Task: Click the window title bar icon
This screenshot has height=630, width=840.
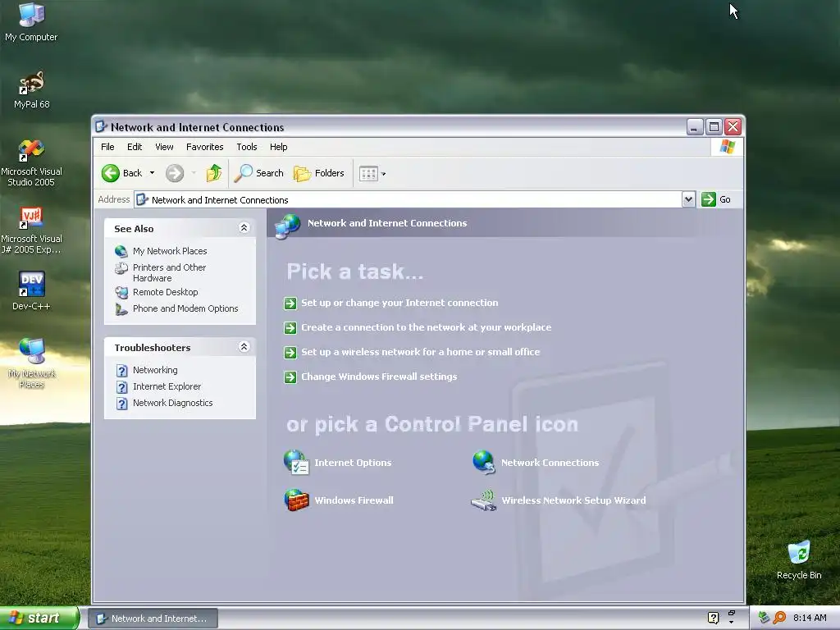Action: point(101,126)
